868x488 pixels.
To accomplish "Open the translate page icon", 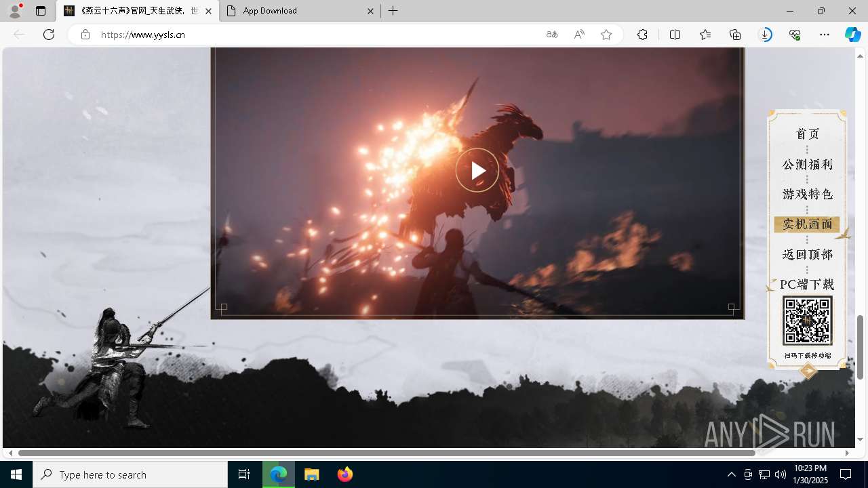I will (x=552, y=35).
